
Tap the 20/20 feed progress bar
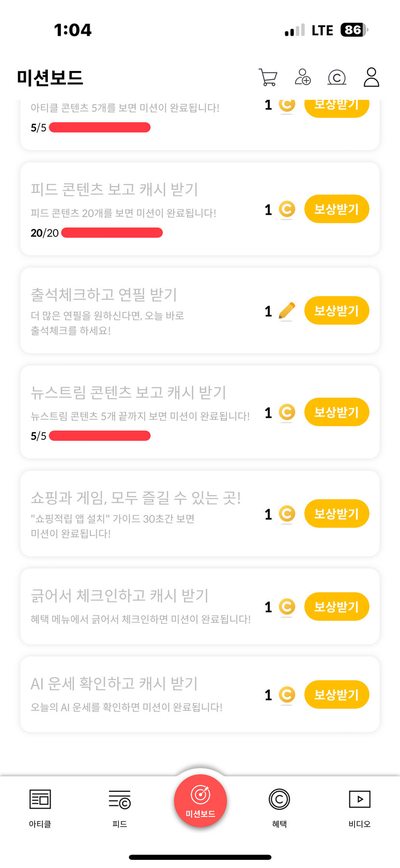[112, 233]
